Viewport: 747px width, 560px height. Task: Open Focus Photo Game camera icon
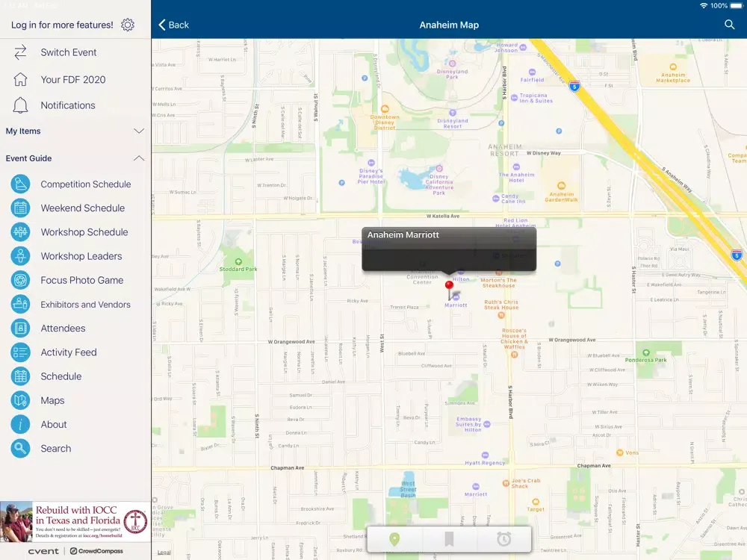point(20,280)
